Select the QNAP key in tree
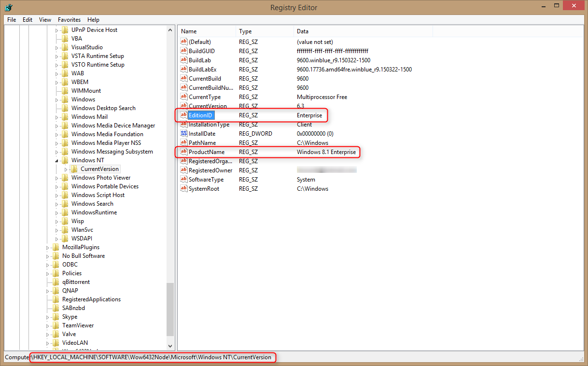The image size is (588, 366). pos(70,291)
